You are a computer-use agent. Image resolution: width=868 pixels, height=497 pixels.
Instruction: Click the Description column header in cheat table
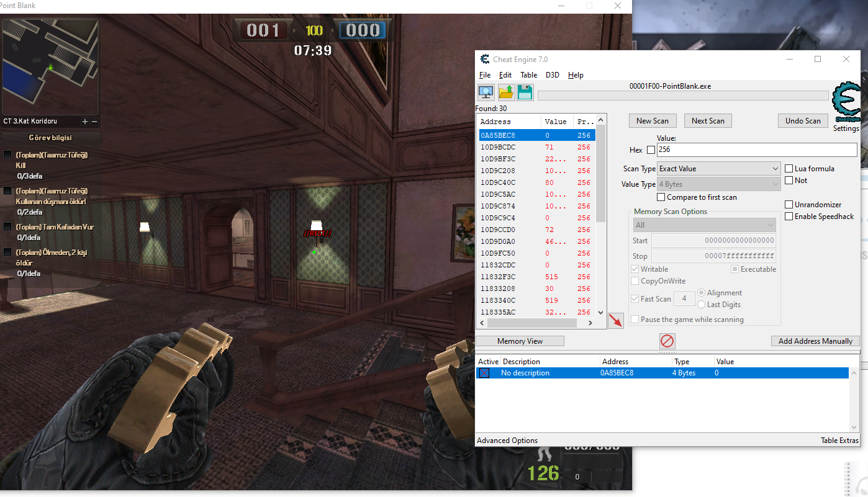(x=550, y=362)
